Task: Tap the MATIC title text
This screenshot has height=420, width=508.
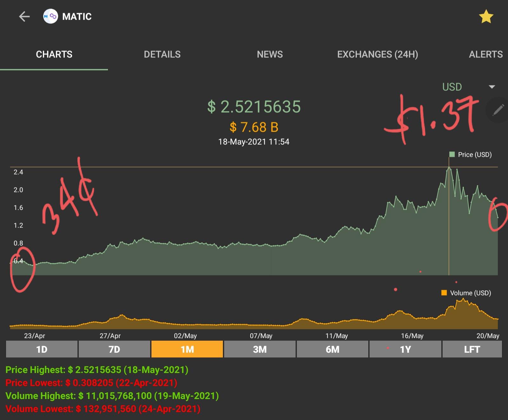Action: 77,16
